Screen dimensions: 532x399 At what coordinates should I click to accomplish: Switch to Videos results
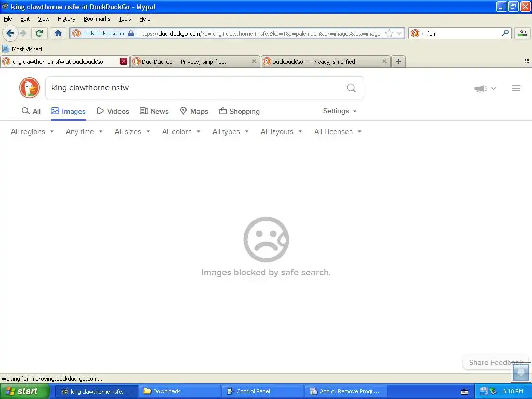click(113, 111)
